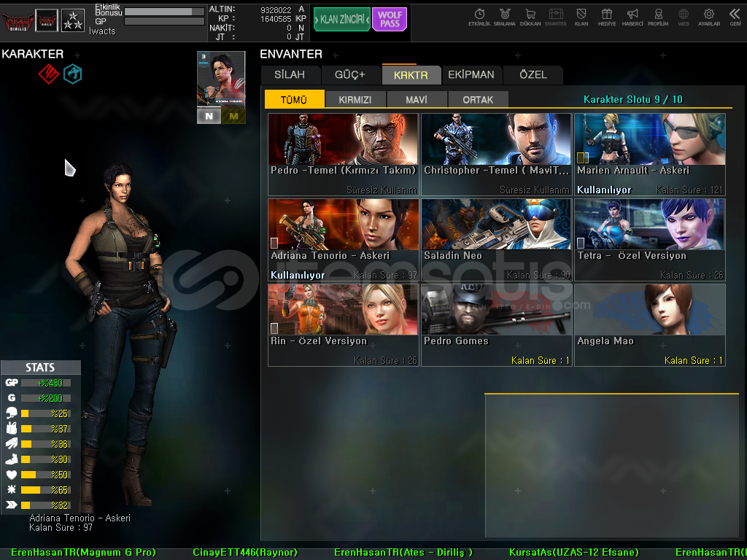Viewport: 747px width, 560px height.
Task: Switch to the EKİPMAN inventory tab
Action: tap(471, 75)
